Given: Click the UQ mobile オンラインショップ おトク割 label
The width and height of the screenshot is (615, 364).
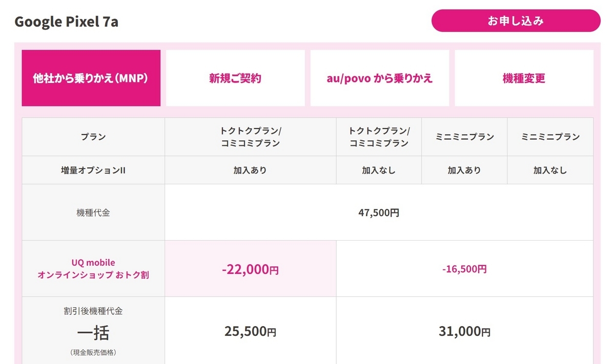Looking at the screenshot, I should 93,269.
